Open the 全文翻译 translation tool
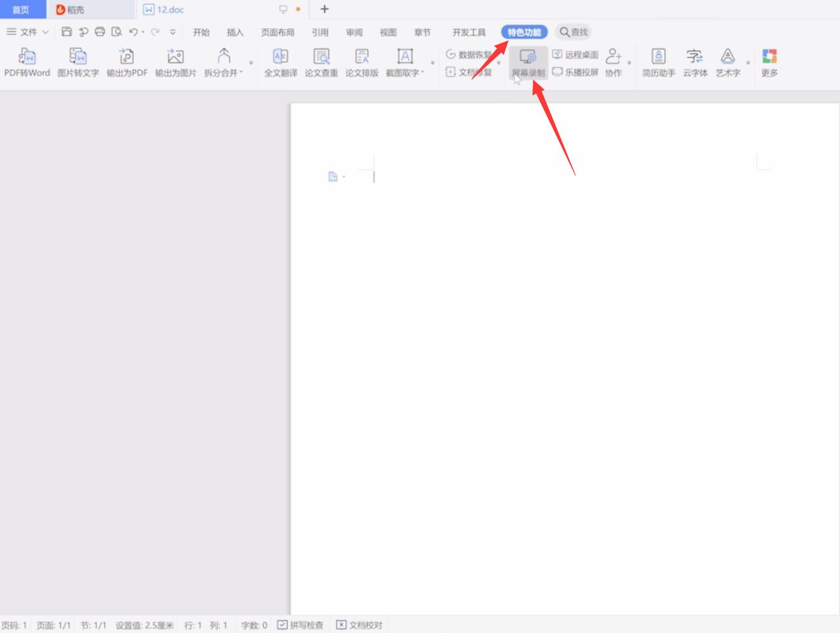The height and width of the screenshot is (633, 840). [281, 63]
